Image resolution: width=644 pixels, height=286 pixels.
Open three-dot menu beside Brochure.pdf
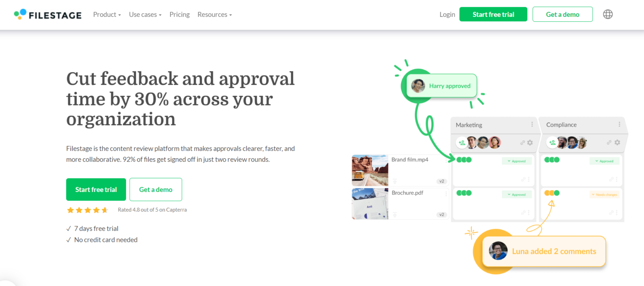446,194
